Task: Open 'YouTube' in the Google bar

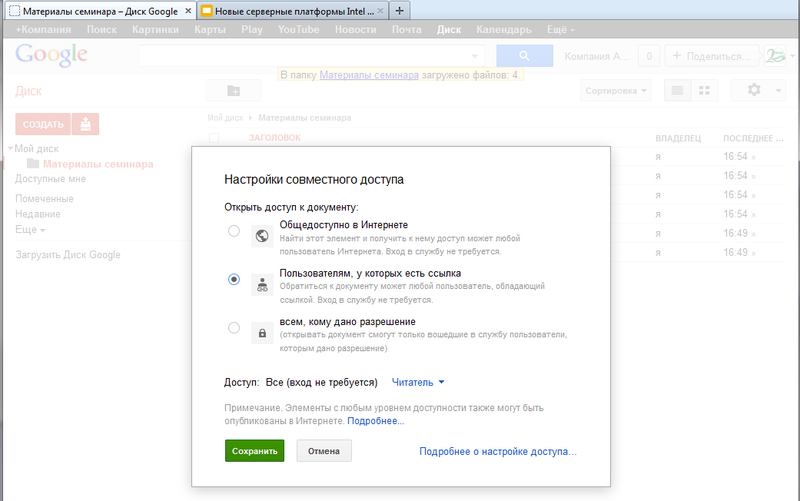Action: pos(298,30)
